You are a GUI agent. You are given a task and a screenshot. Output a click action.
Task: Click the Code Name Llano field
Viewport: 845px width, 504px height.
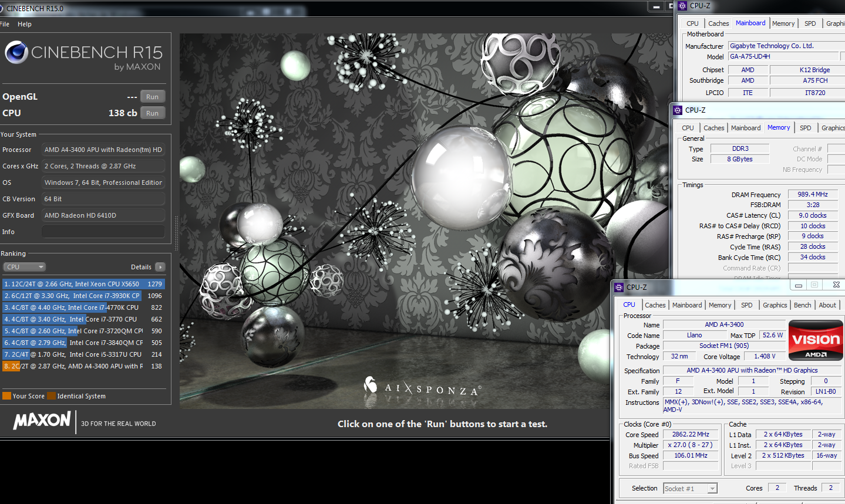pyautogui.click(x=695, y=336)
